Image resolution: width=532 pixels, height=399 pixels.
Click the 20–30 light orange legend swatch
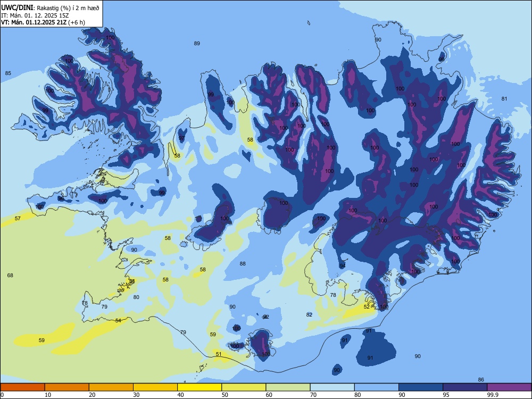pos(111,387)
